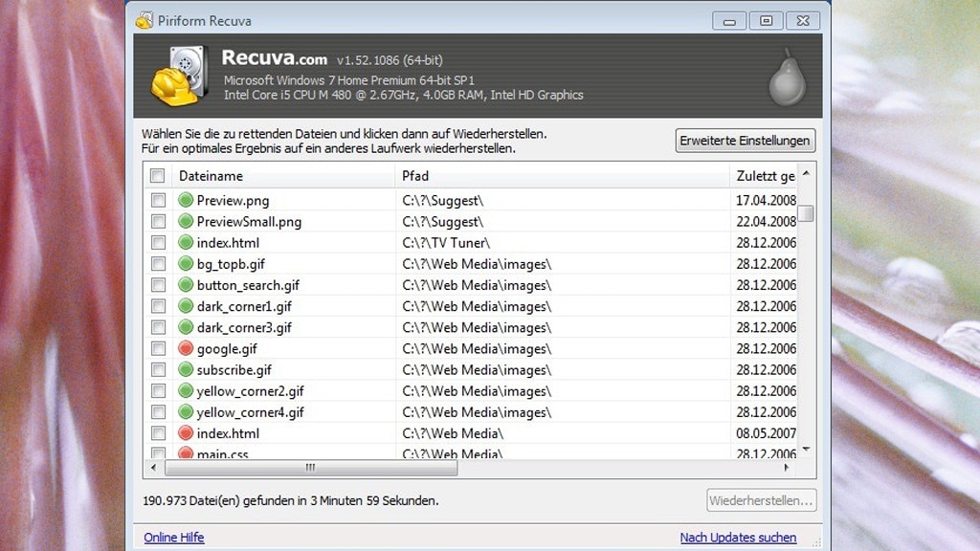Enable the checkbox for dark_corner1.gif
This screenshot has width=980, height=551.
pyautogui.click(x=158, y=306)
